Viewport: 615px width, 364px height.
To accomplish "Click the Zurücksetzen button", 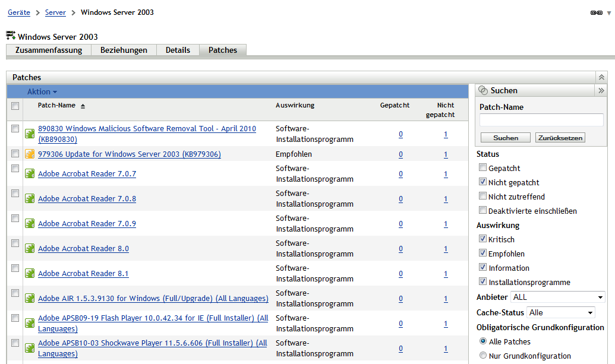I will [560, 137].
